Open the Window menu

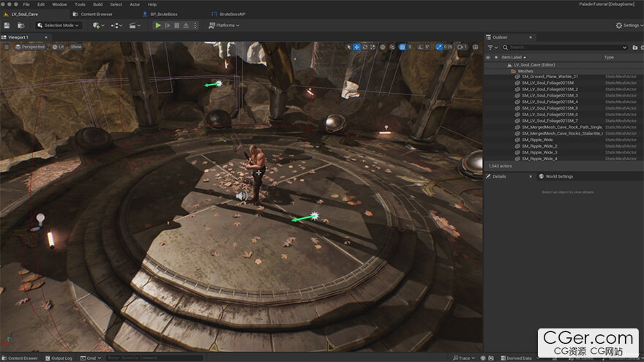(x=59, y=4)
